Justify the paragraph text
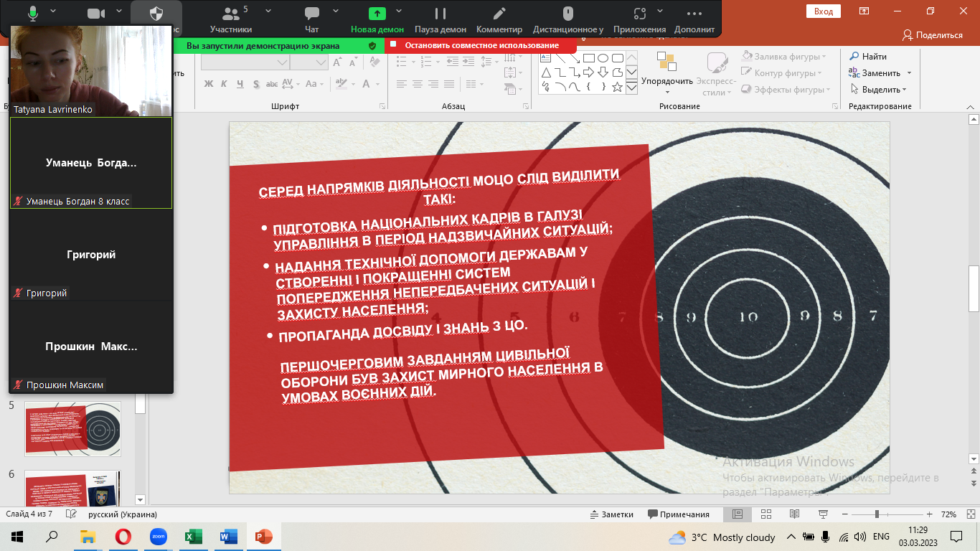 pyautogui.click(x=450, y=84)
